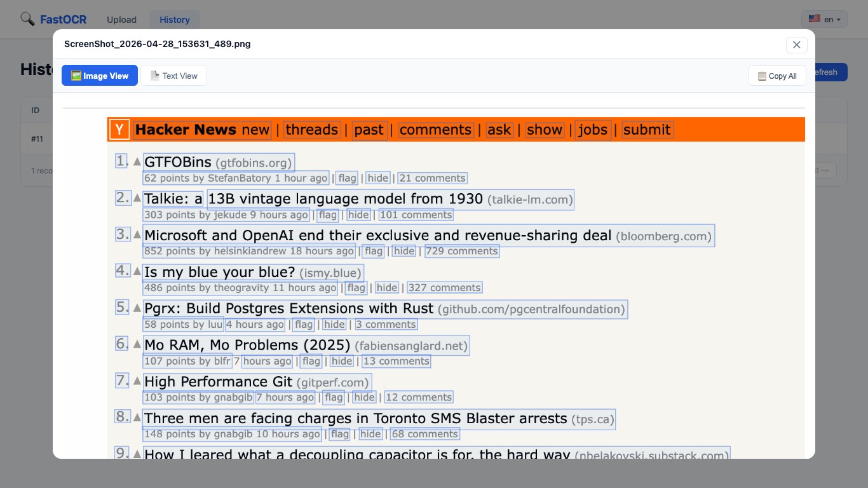Select 'flag' box in GTFOBins row
Image resolution: width=868 pixels, height=488 pixels.
[347, 179]
